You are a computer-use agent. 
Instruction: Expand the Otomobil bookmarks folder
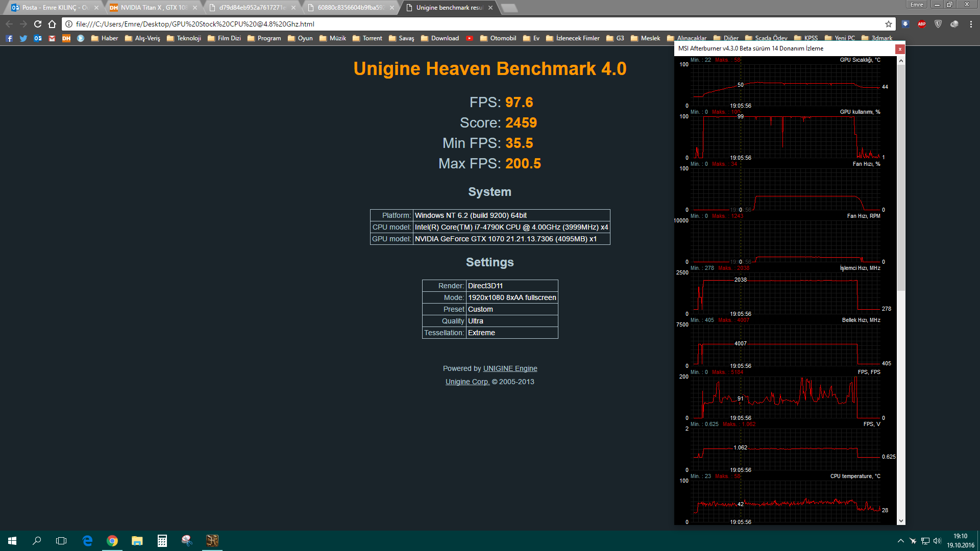coord(498,38)
